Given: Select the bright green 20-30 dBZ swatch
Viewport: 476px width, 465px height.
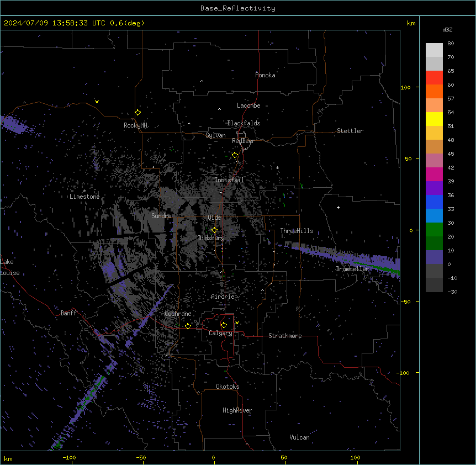Looking at the screenshot, I should [x=434, y=230].
